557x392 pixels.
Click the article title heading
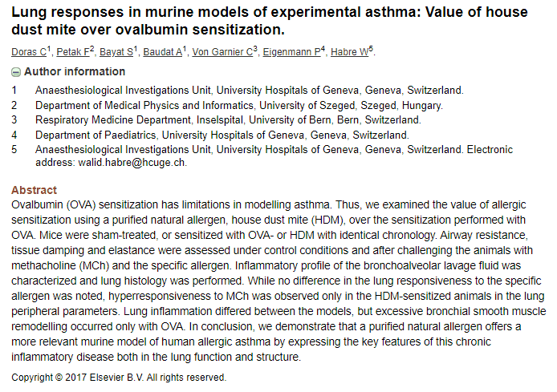pyautogui.click(x=270, y=21)
